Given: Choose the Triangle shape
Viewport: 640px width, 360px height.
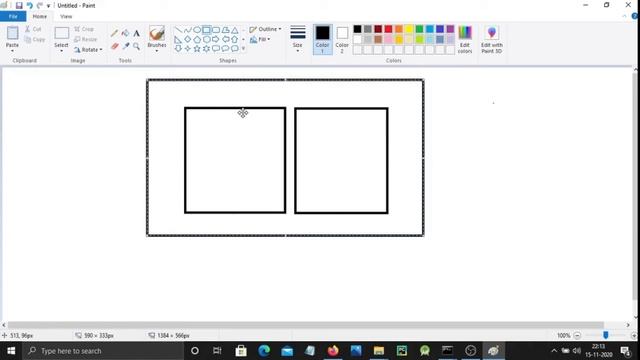Looking at the screenshot, I should click(x=235, y=30).
